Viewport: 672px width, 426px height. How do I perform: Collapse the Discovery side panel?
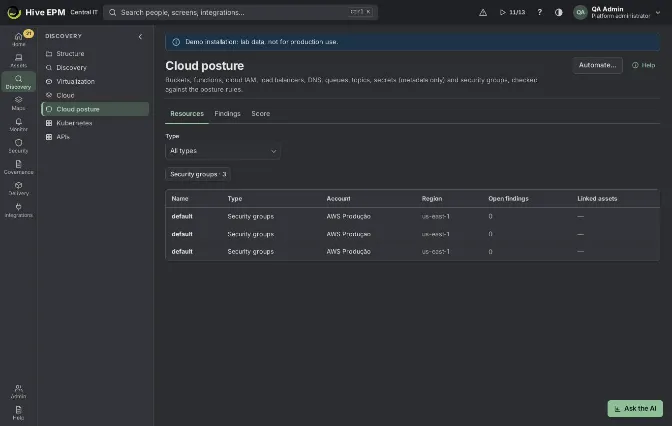(x=140, y=36)
